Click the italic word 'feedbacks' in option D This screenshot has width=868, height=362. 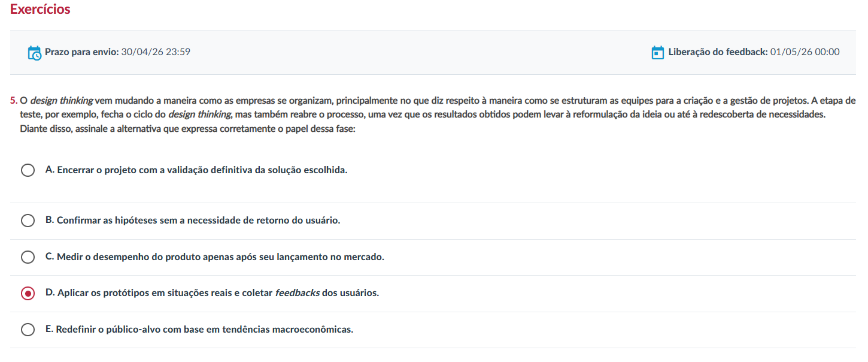coord(297,293)
